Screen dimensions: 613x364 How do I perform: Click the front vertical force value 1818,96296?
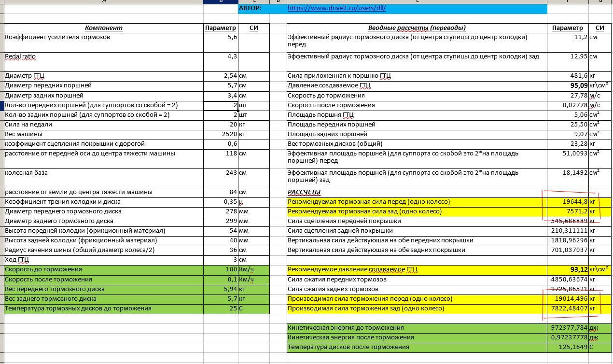click(568, 240)
